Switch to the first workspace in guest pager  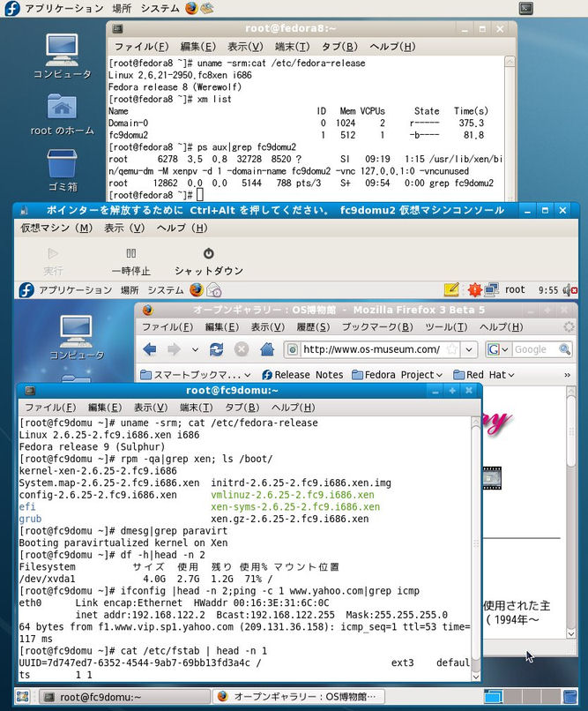click(494, 697)
